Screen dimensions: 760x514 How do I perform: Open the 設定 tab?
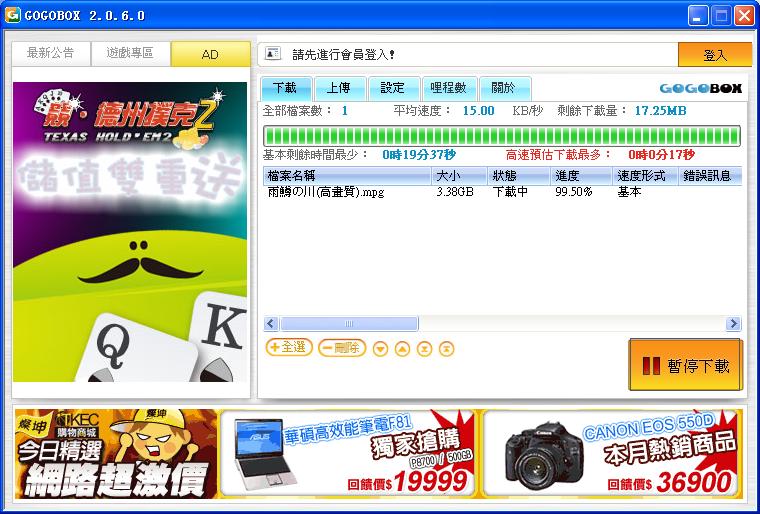[x=394, y=89]
